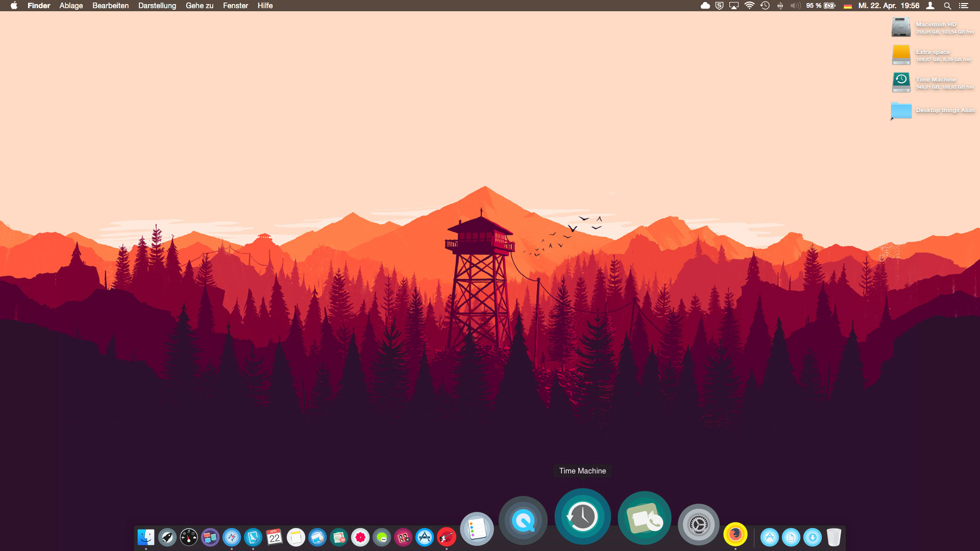980x551 pixels.
Task: Open Finder from the Dock
Action: [146, 537]
